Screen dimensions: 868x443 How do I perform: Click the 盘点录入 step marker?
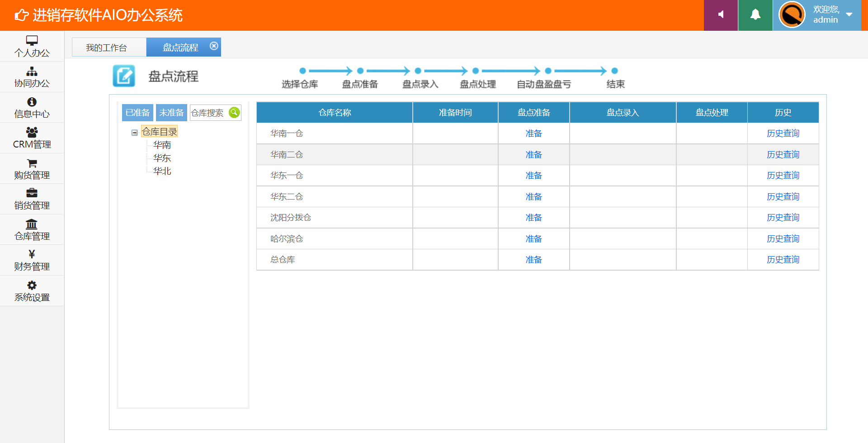pyautogui.click(x=418, y=71)
